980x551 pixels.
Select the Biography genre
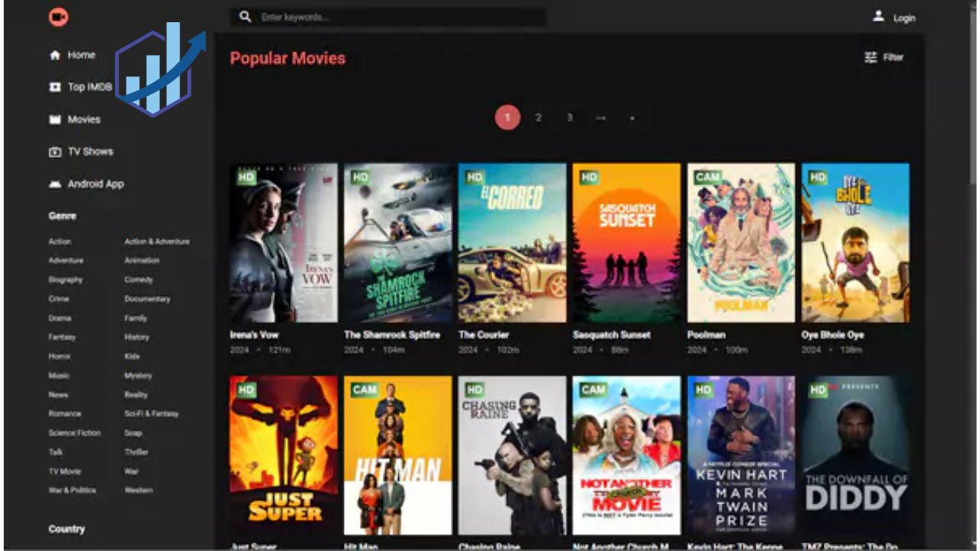66,279
